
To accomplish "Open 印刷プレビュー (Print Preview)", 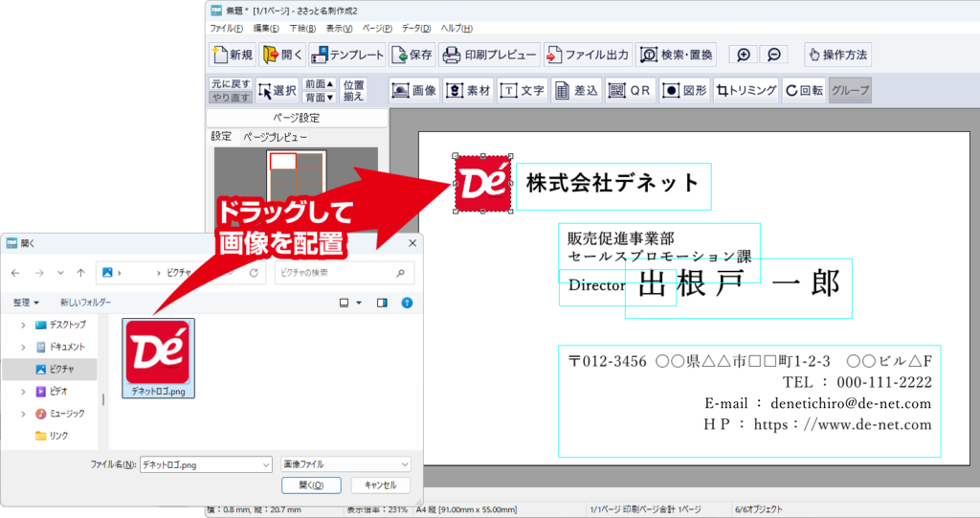I will pyautogui.click(x=489, y=55).
